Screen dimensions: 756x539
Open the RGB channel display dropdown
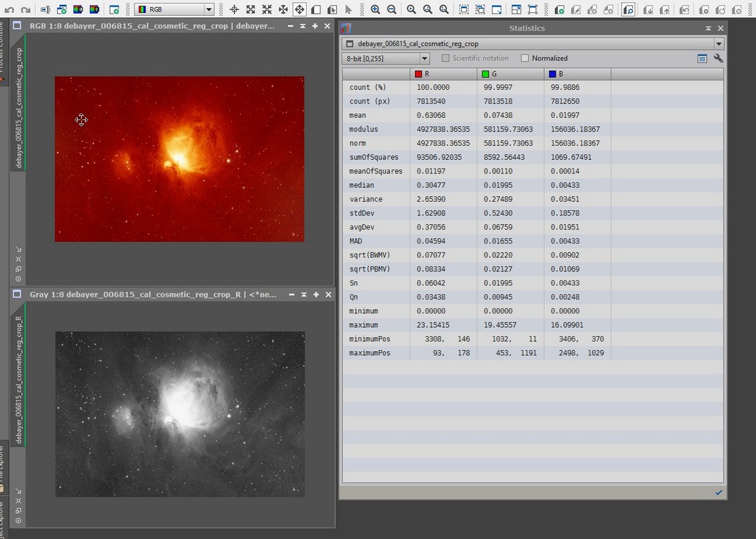click(x=174, y=10)
